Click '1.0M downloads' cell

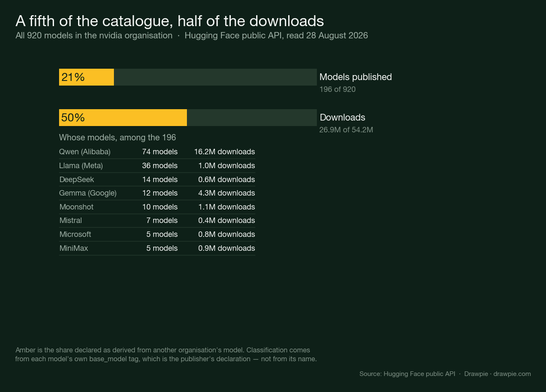tap(227, 166)
